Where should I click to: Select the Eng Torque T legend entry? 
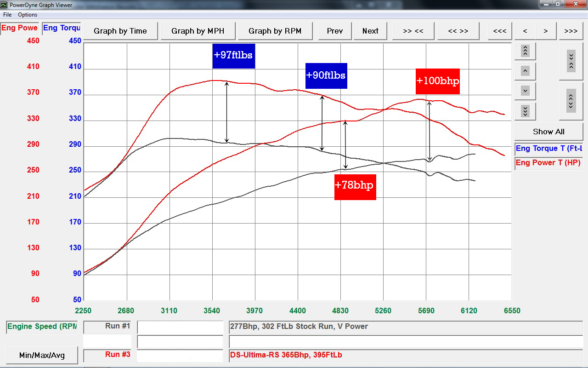point(548,149)
